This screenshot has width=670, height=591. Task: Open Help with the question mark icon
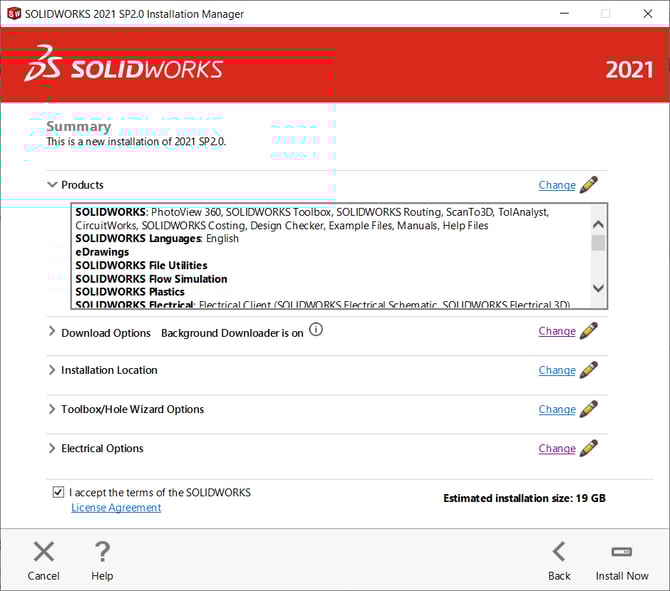click(102, 552)
